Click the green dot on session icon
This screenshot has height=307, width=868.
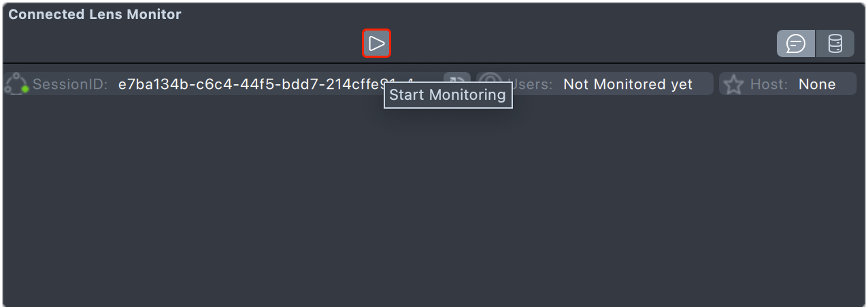tap(25, 89)
